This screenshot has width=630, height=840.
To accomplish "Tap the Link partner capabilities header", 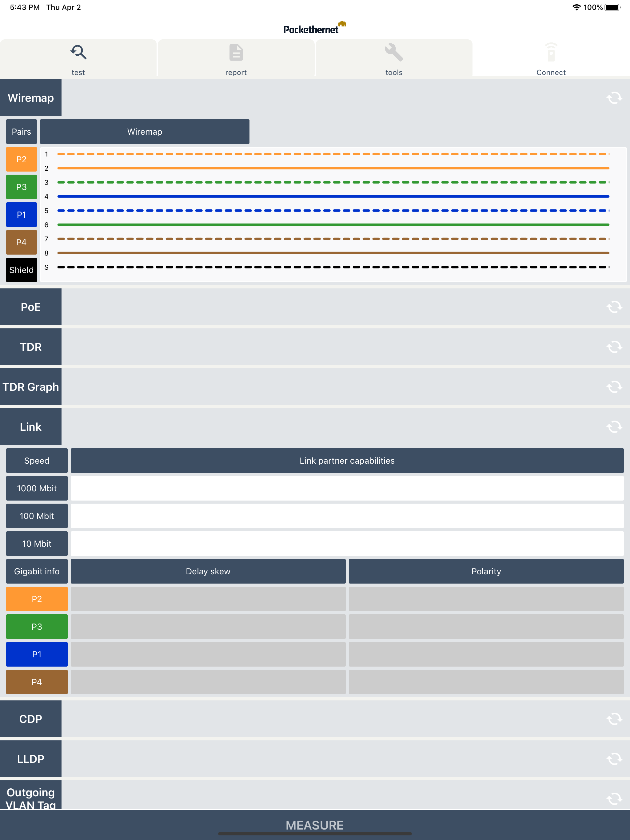I will pyautogui.click(x=347, y=461).
